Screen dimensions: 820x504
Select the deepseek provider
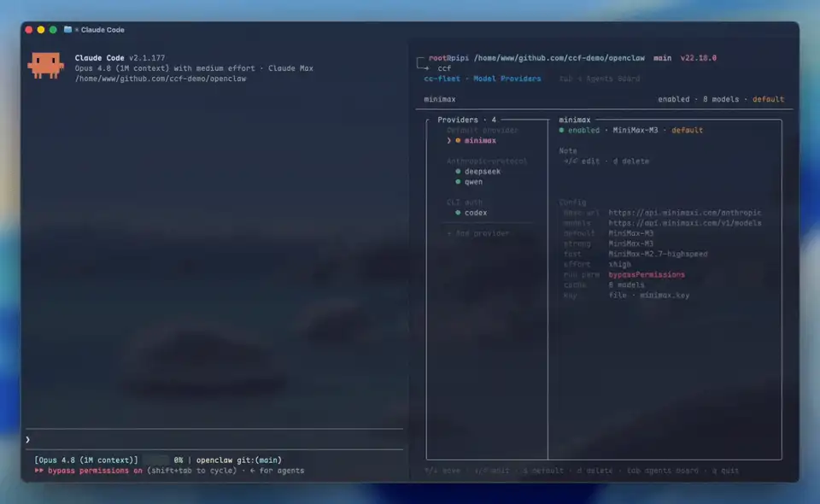point(482,172)
